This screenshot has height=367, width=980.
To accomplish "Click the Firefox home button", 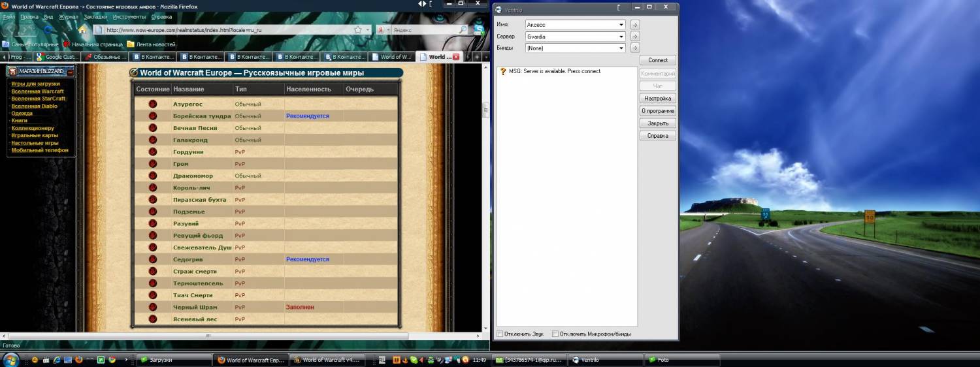I will (x=82, y=29).
